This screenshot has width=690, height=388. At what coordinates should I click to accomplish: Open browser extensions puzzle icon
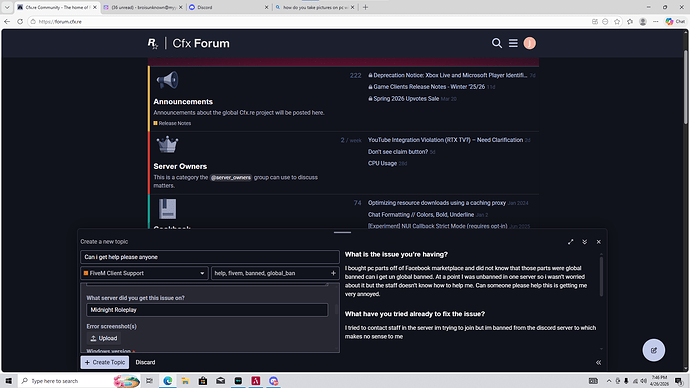[x=630, y=22]
